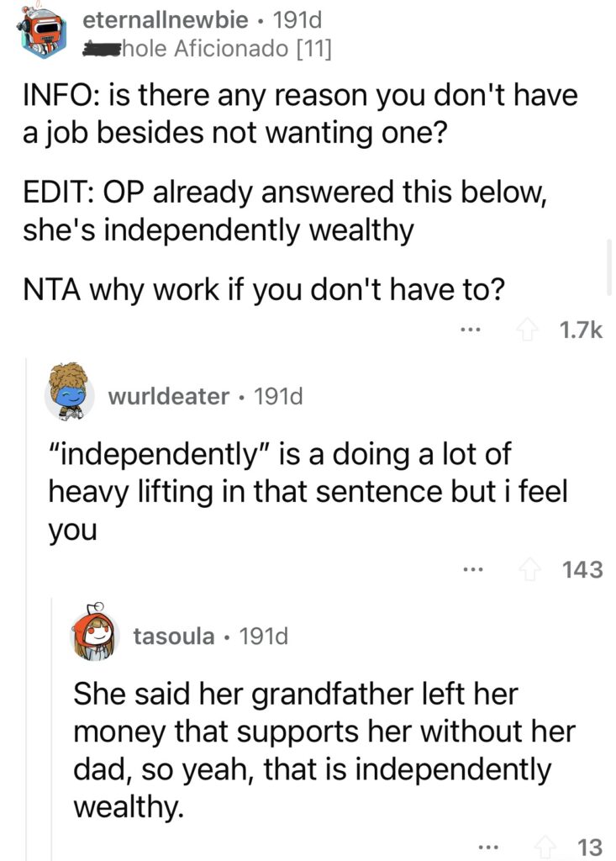
Task: Tap the 191d timestamp beside wurldeater
Action: (278, 396)
